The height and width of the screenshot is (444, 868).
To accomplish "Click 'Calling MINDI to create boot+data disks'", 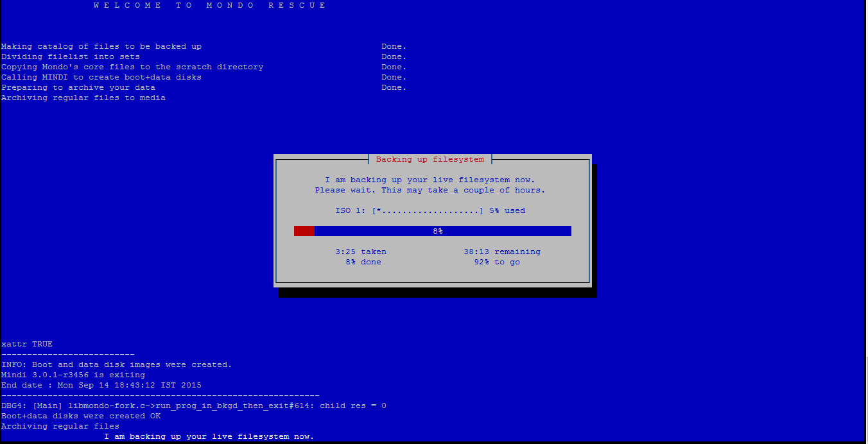I will [x=101, y=77].
